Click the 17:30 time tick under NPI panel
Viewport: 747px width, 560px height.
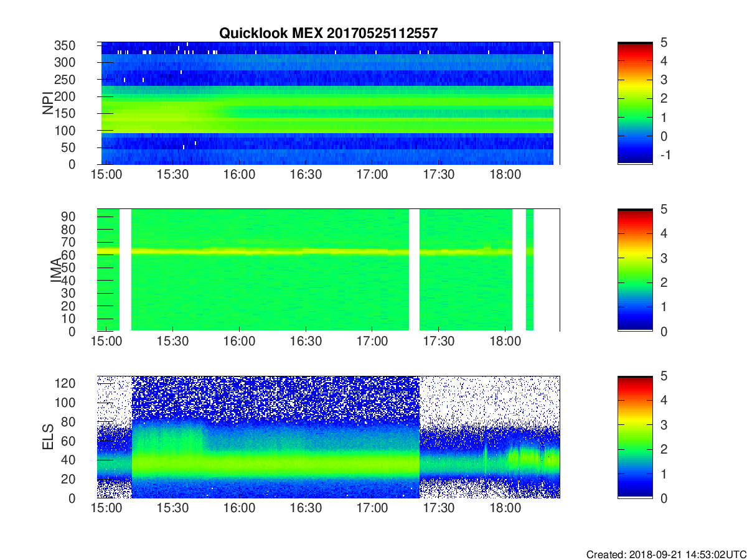(x=439, y=175)
